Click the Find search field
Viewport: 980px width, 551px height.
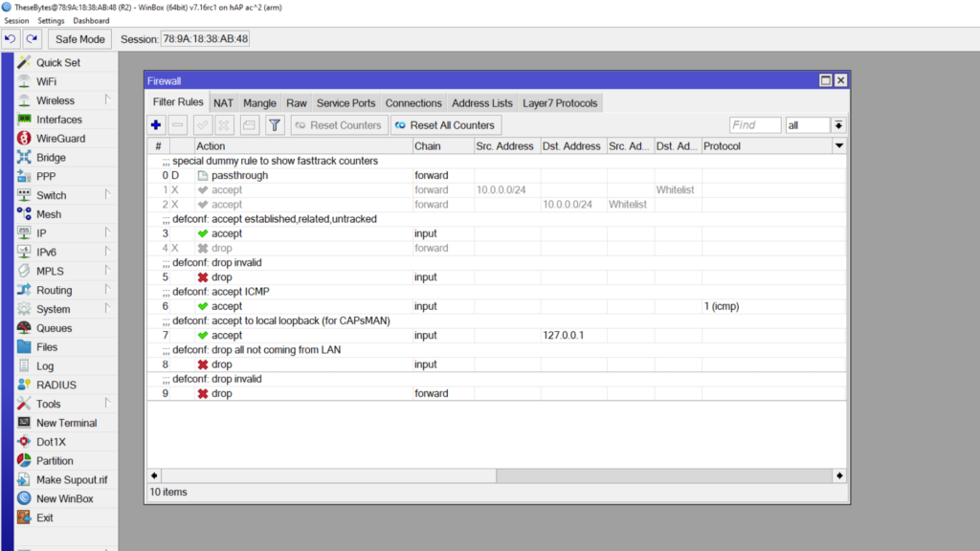pyautogui.click(x=754, y=125)
